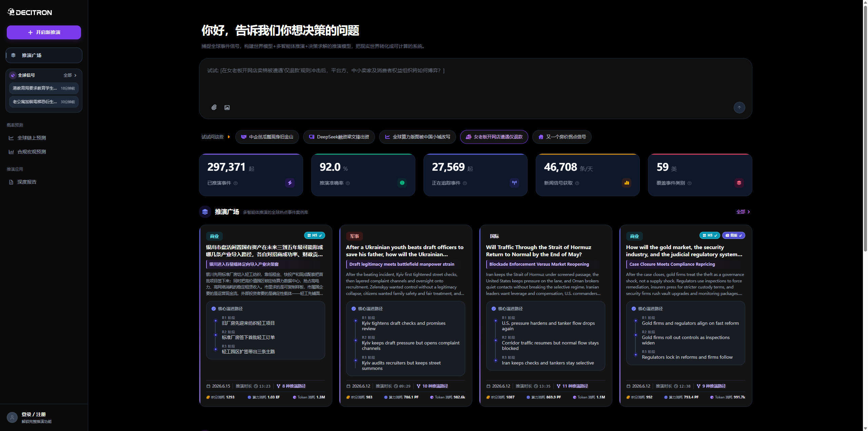
Task: Click green target icon on 推演准确率 card
Action: (x=402, y=183)
